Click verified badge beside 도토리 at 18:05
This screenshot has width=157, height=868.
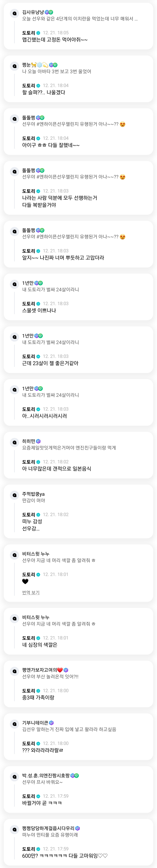(x=38, y=33)
